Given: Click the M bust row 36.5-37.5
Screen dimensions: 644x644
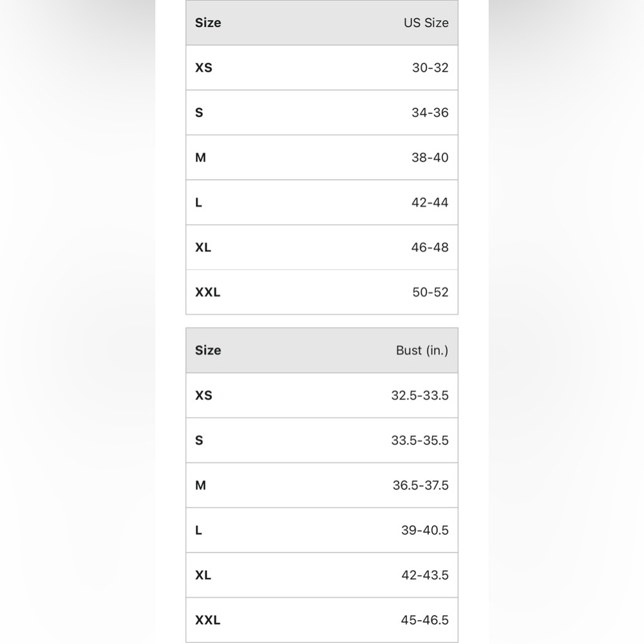Looking at the screenshot, I should (x=321, y=485).
